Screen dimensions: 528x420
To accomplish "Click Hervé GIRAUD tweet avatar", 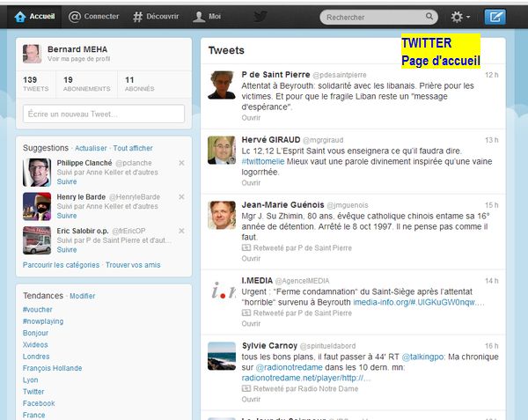I will tap(222, 151).
